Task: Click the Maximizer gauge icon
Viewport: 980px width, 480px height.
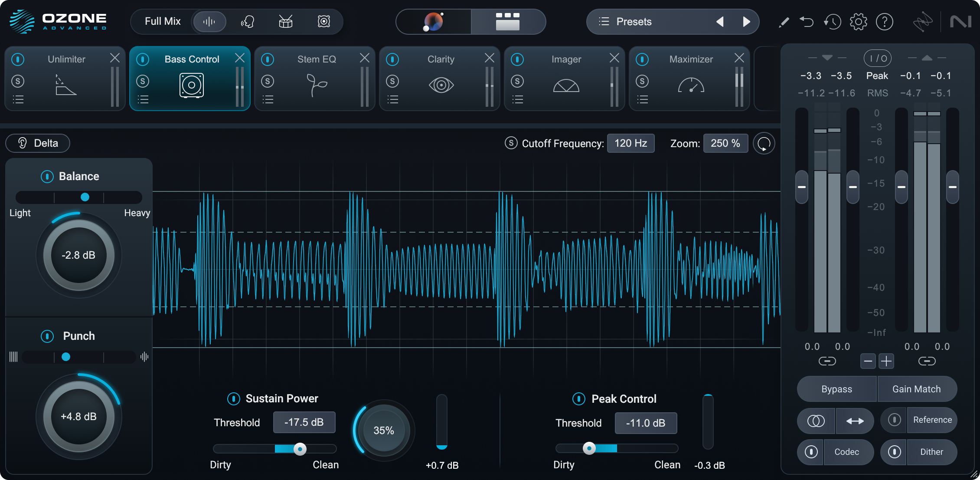Action: tap(690, 85)
